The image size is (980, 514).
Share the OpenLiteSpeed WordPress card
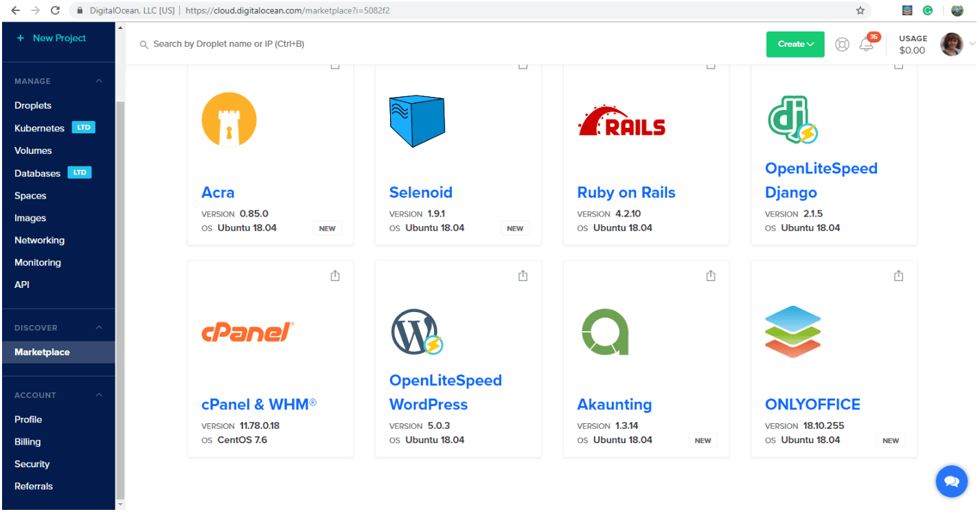523,276
